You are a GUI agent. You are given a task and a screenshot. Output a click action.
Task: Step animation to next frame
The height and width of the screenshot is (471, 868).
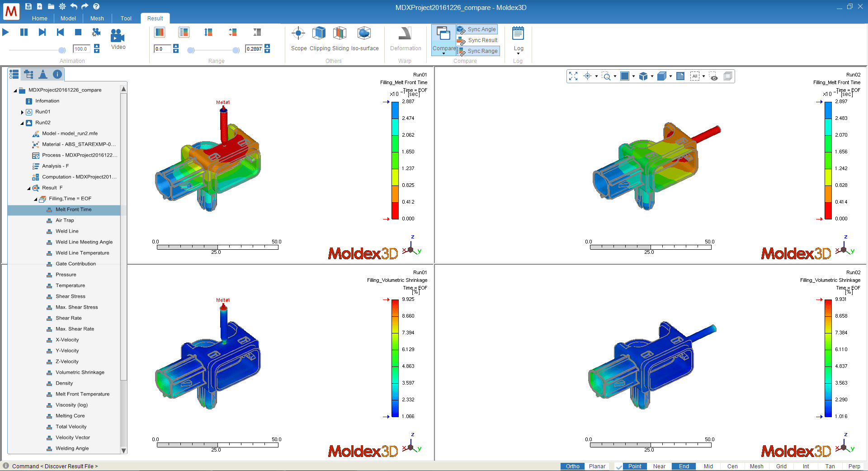[42, 32]
